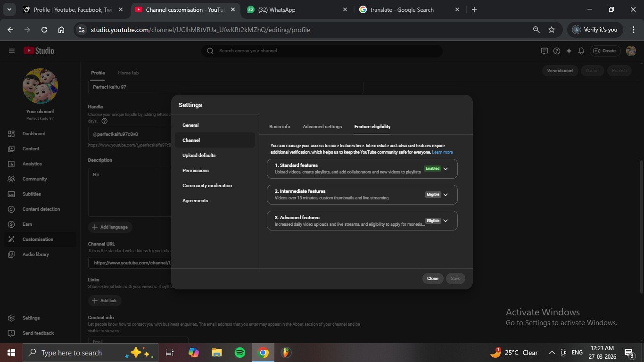Expand the Advanced features section

click(x=445, y=221)
